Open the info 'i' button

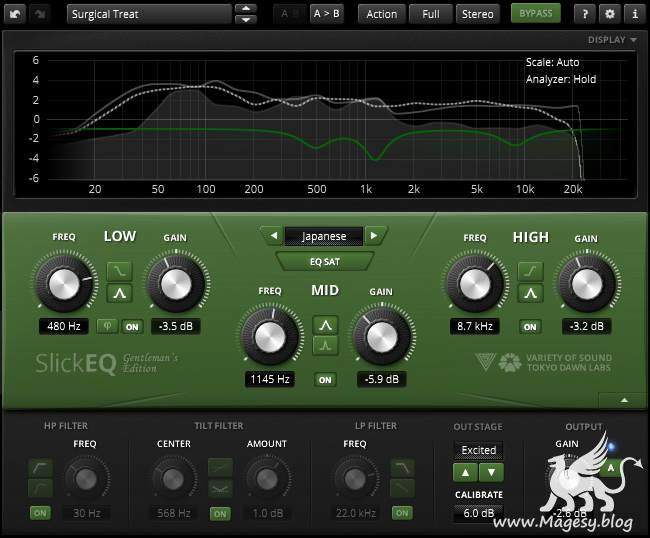(x=635, y=14)
